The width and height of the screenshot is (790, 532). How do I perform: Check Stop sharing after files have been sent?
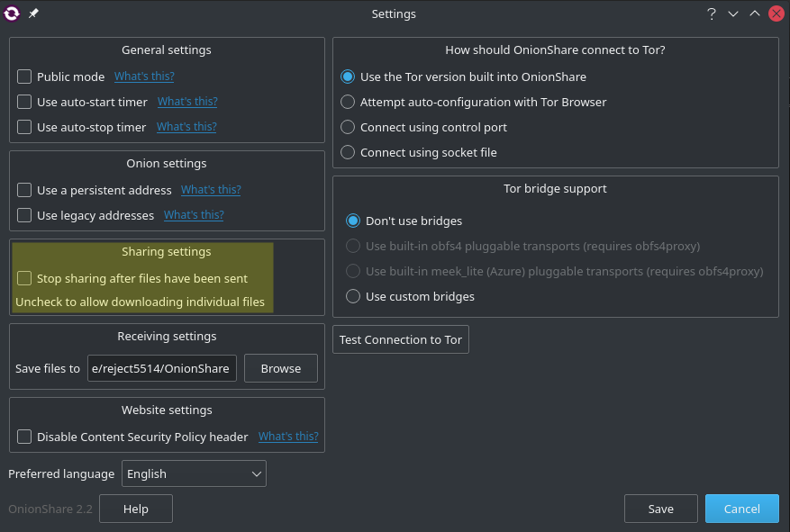click(x=24, y=278)
